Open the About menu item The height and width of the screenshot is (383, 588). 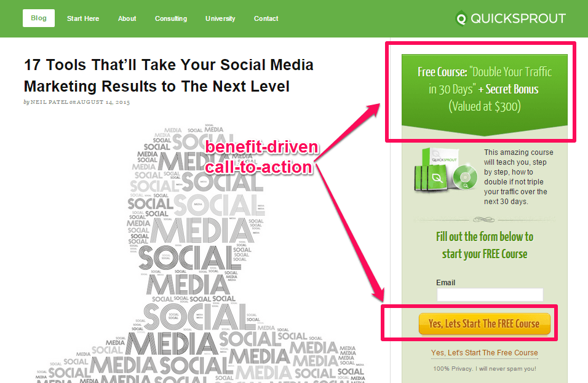click(127, 18)
